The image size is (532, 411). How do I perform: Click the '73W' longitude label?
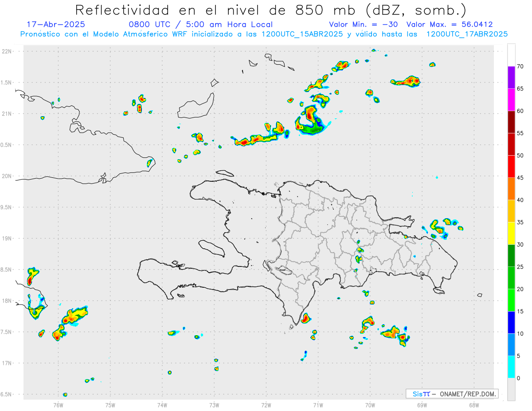(214, 405)
